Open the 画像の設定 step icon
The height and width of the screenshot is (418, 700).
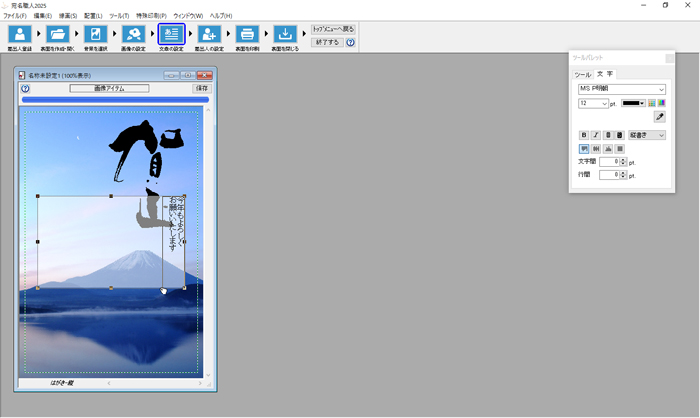pyautogui.click(x=133, y=34)
